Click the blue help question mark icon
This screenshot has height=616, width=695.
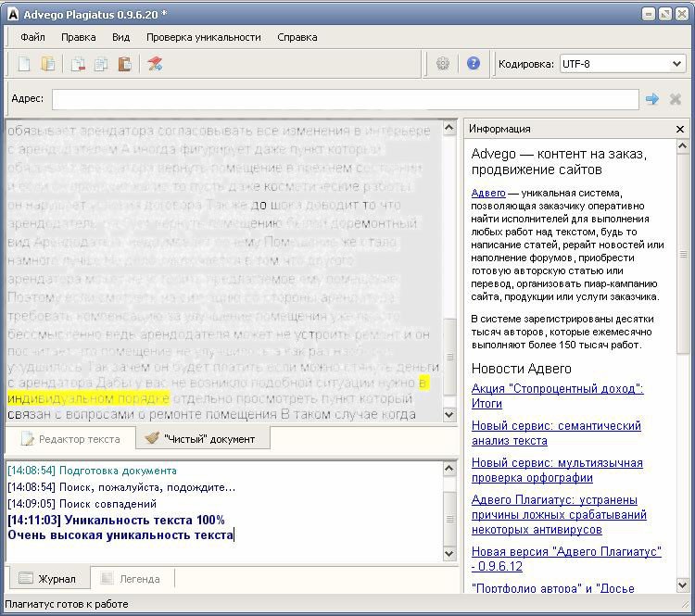pyautogui.click(x=474, y=64)
